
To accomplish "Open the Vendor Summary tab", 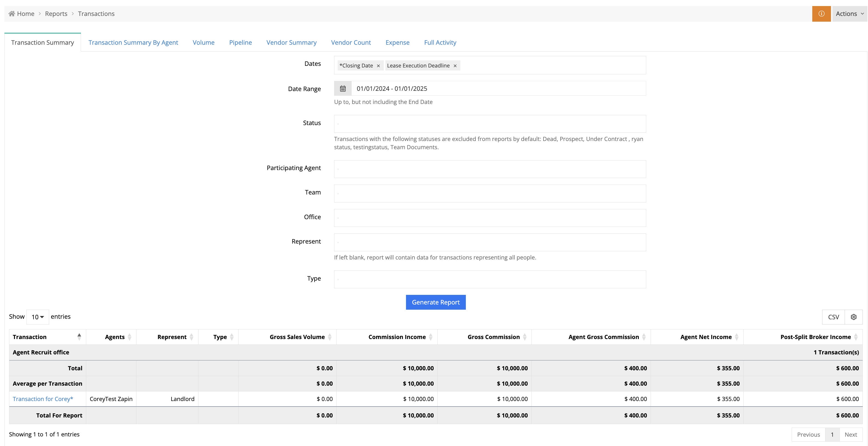I will tap(291, 43).
